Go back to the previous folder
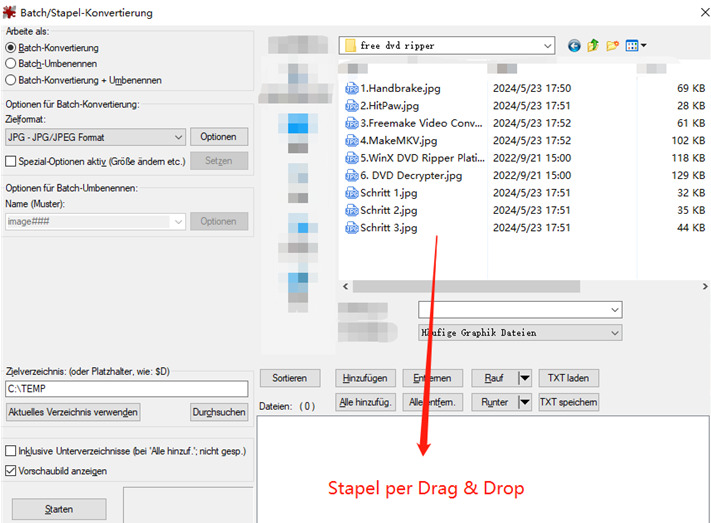The image size is (711, 523). pyautogui.click(x=574, y=45)
